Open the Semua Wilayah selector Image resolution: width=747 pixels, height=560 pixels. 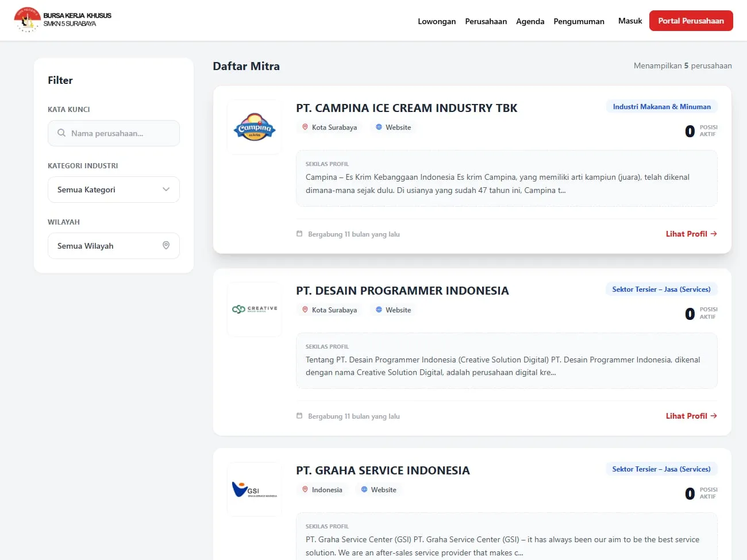(x=114, y=246)
